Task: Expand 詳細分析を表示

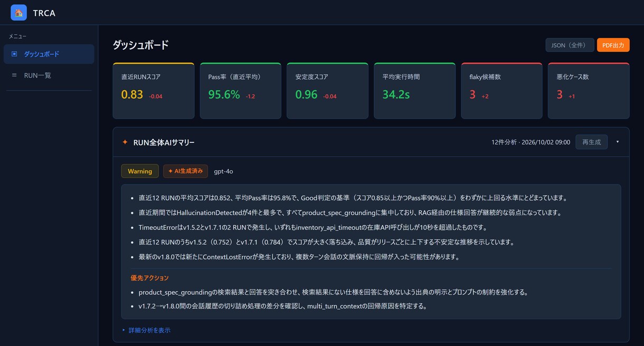Action: pos(146,330)
